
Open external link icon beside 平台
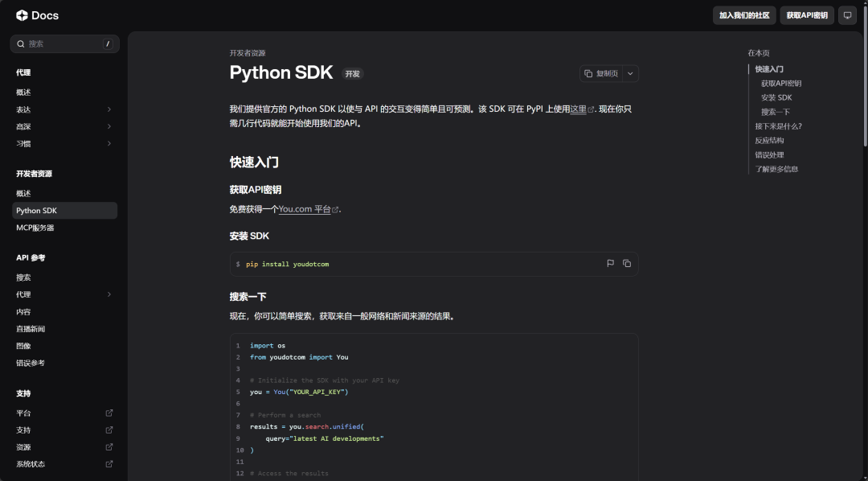coord(109,413)
